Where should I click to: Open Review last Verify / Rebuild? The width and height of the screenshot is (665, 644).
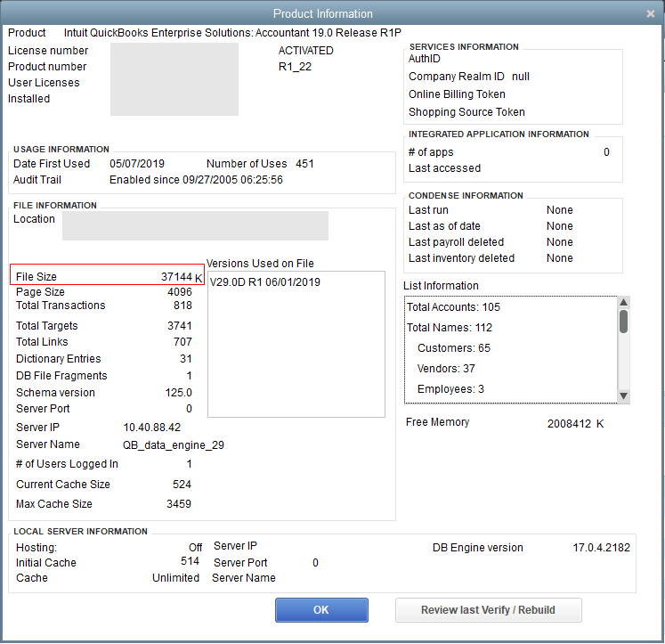pyautogui.click(x=488, y=610)
